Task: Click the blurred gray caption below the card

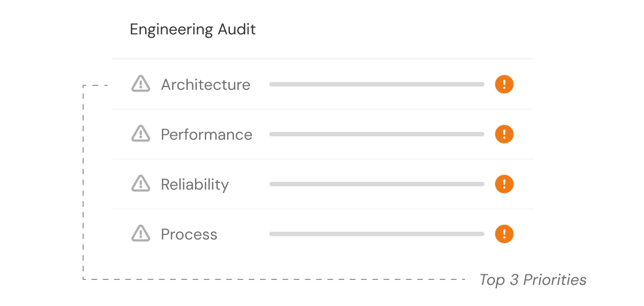Action: 533,280
